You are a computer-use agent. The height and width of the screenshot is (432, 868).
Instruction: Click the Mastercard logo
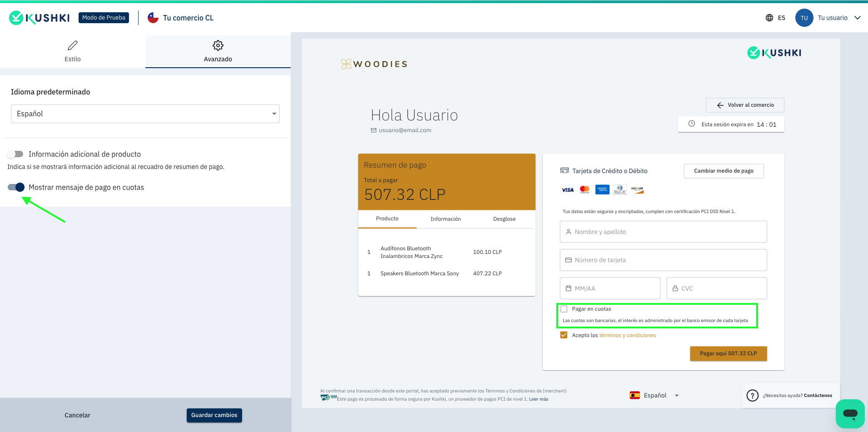(x=585, y=189)
